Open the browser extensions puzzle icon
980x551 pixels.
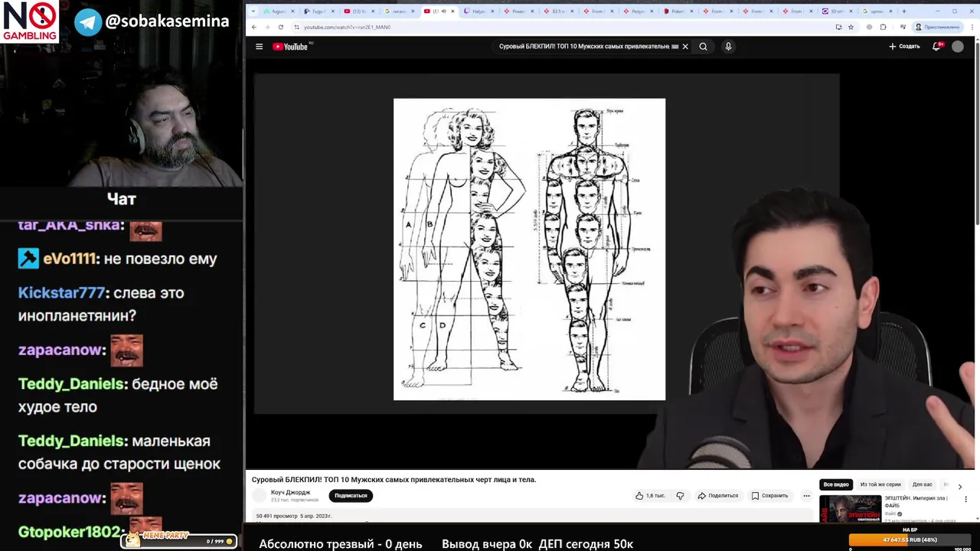(x=883, y=27)
